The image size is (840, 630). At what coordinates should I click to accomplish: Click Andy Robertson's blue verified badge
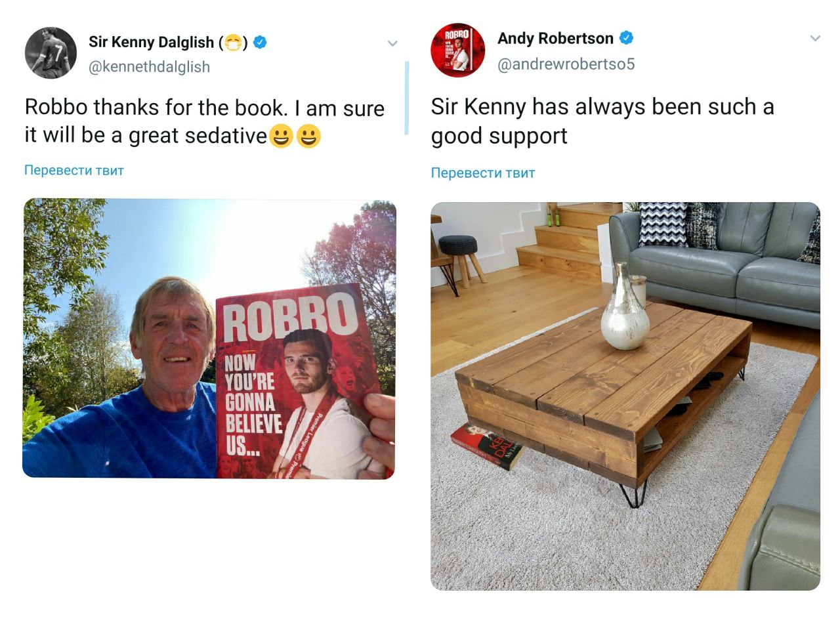point(626,38)
